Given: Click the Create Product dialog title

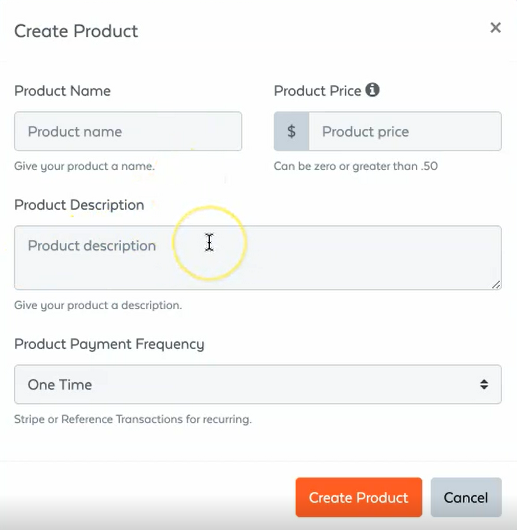Looking at the screenshot, I should [x=76, y=31].
